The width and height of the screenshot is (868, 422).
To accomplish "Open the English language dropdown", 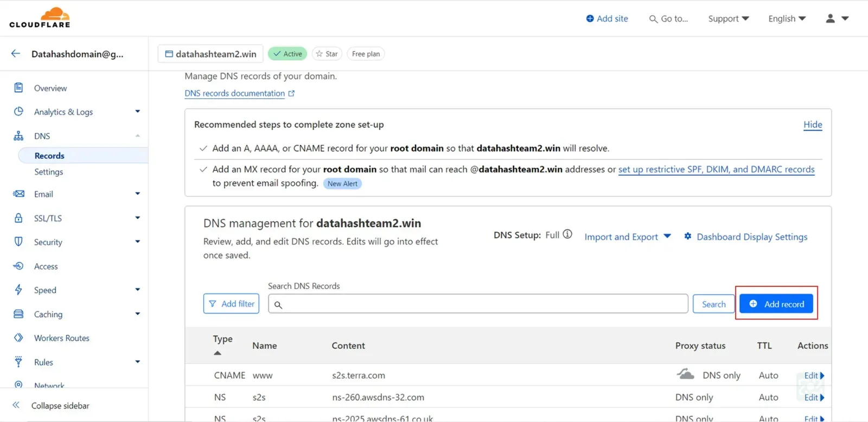I will pyautogui.click(x=787, y=18).
